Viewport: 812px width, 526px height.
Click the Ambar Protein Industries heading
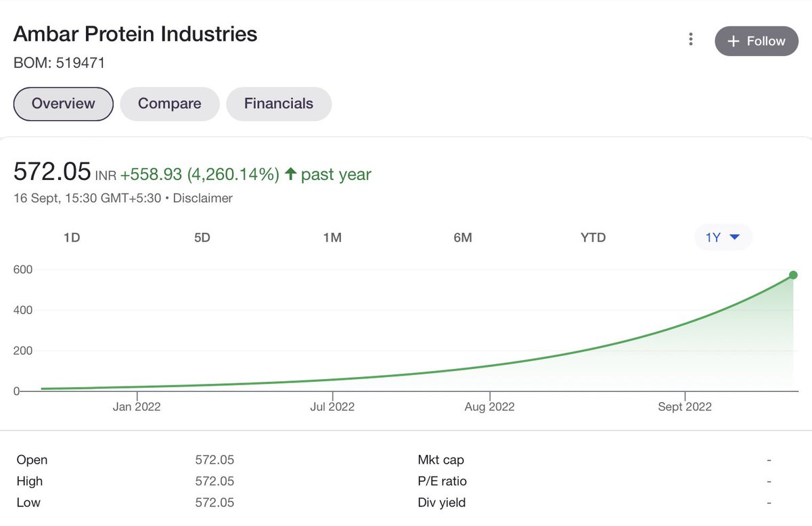(x=135, y=34)
